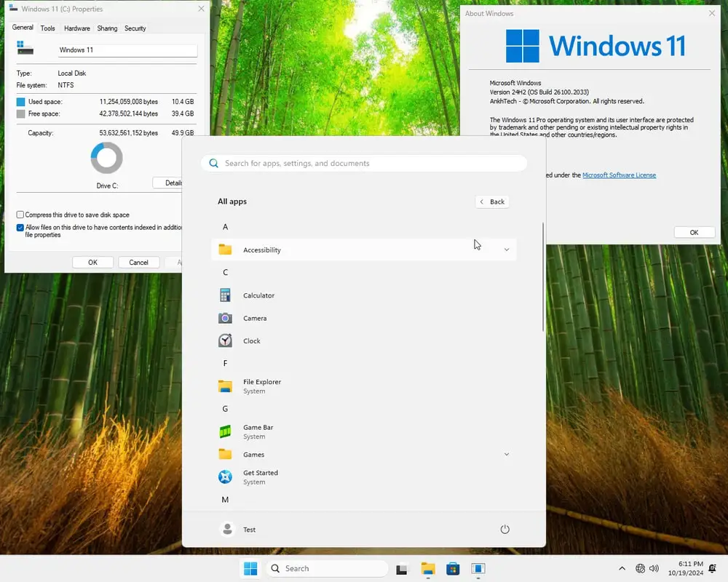Click the power button in Start menu
Screen dimensions: 728x582
pyautogui.click(x=505, y=530)
